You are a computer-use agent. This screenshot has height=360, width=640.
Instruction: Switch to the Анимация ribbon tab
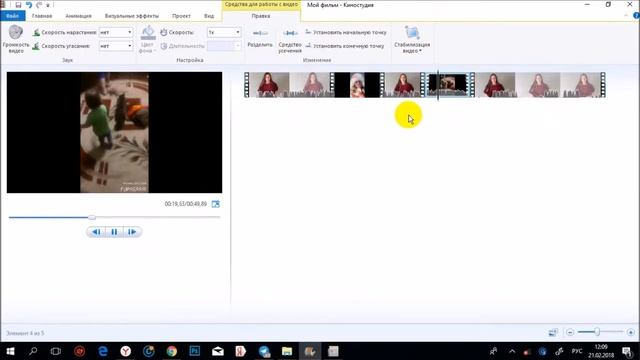[78, 16]
